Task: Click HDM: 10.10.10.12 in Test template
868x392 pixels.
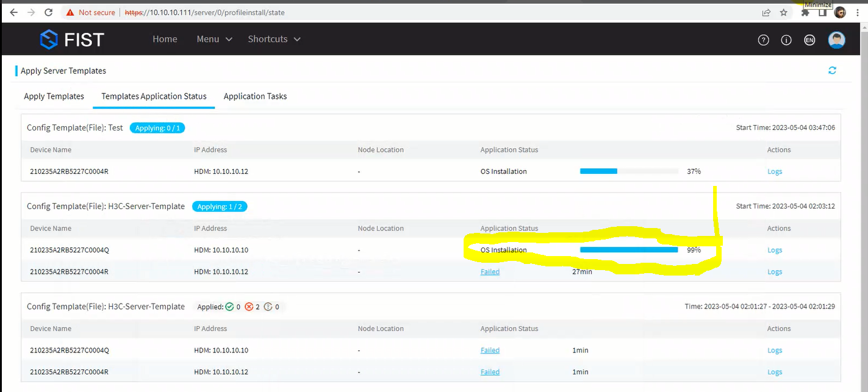Action: 221,171
